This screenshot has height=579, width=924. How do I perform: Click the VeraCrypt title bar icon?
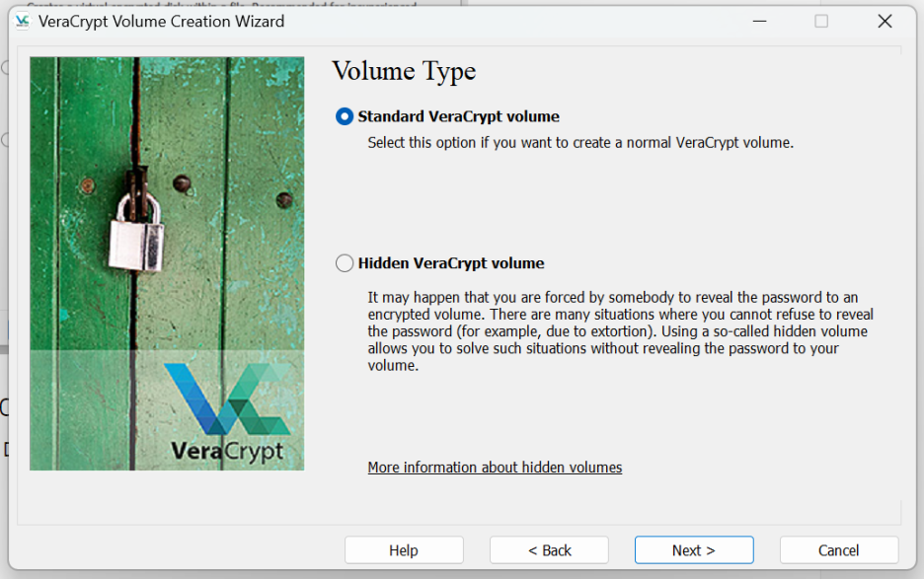[x=23, y=22]
